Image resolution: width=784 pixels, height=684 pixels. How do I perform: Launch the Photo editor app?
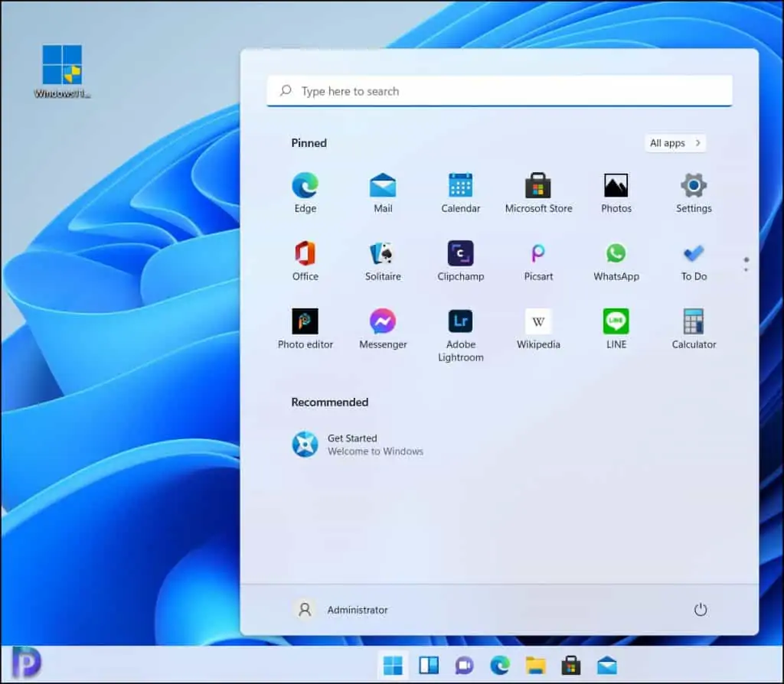point(305,329)
